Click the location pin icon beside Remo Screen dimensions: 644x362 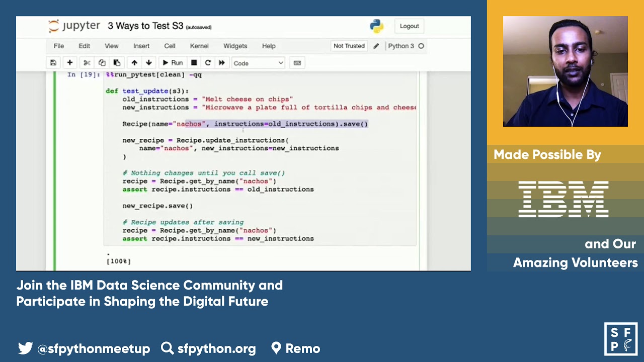pyautogui.click(x=276, y=348)
